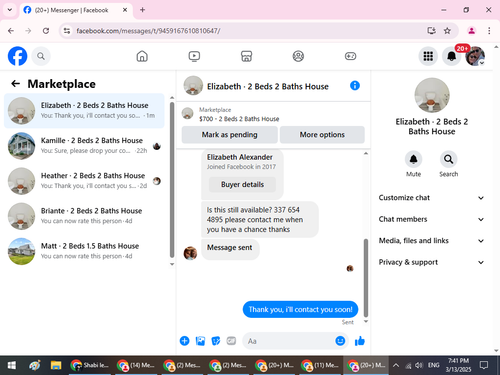Send a thumbs up like
The height and width of the screenshot is (375, 500).
click(x=360, y=341)
